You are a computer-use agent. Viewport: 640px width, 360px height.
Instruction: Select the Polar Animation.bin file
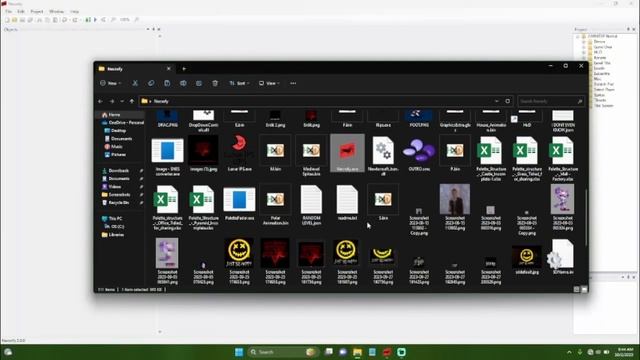point(276,205)
